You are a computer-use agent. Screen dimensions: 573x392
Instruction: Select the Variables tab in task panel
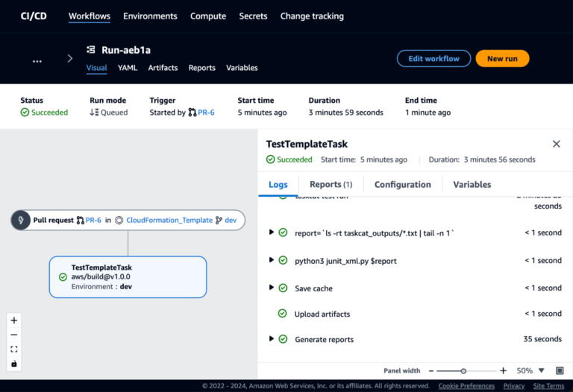click(472, 185)
